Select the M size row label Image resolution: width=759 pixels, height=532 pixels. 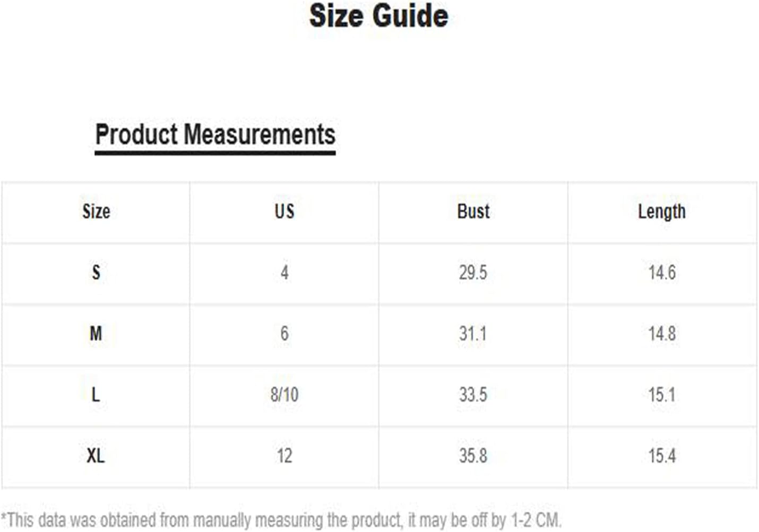point(96,334)
